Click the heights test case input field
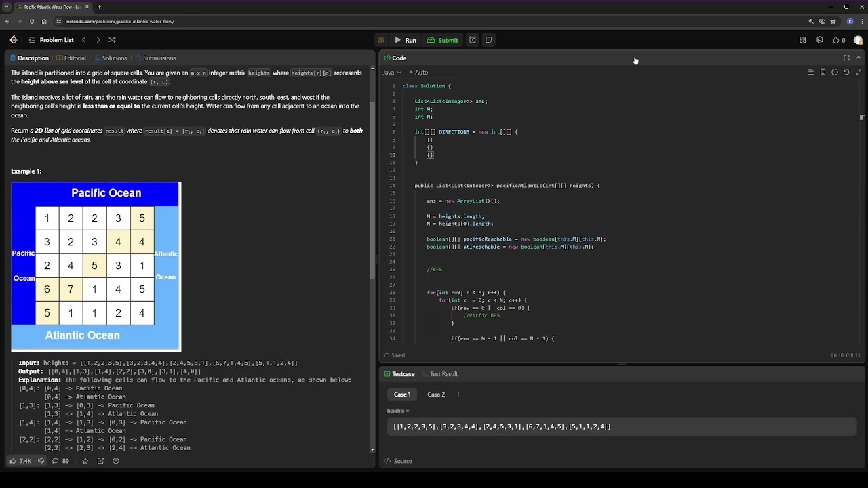868x488 pixels. [622, 426]
